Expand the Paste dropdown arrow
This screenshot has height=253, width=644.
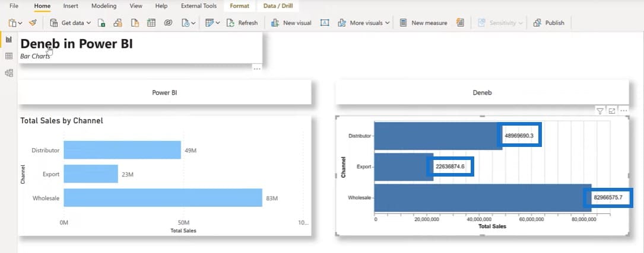[x=20, y=23]
